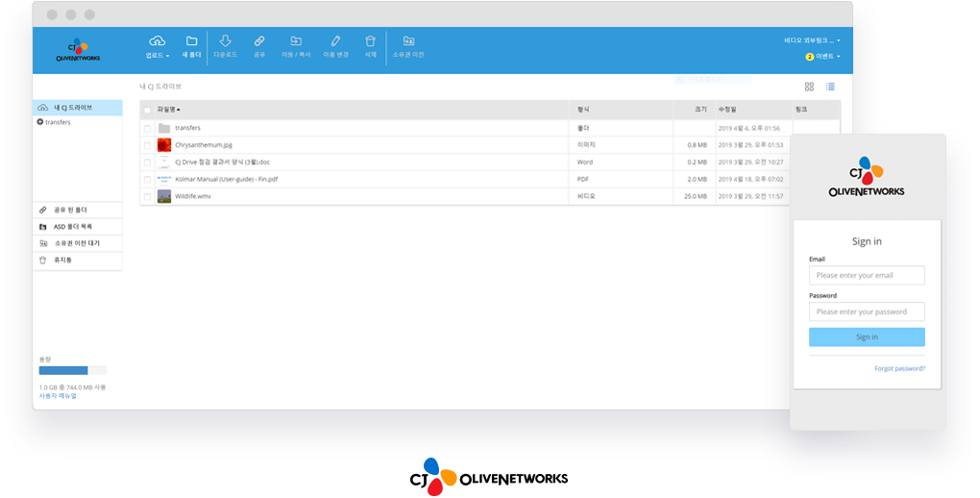This screenshot has height=498, width=980.
Task: Sort by 수정일 column header
Action: click(727, 110)
